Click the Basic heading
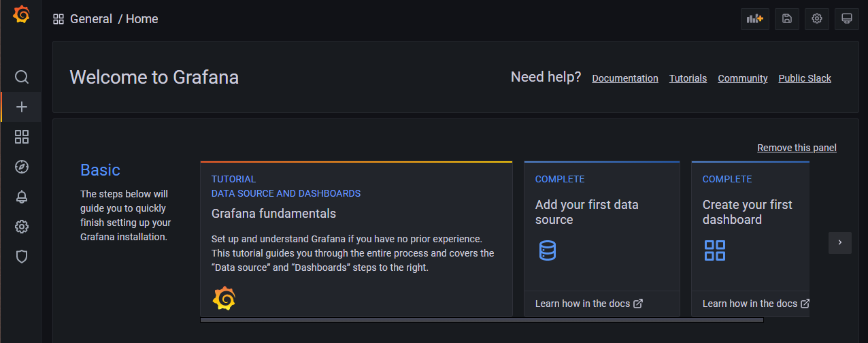The height and width of the screenshot is (343, 868). [100, 170]
